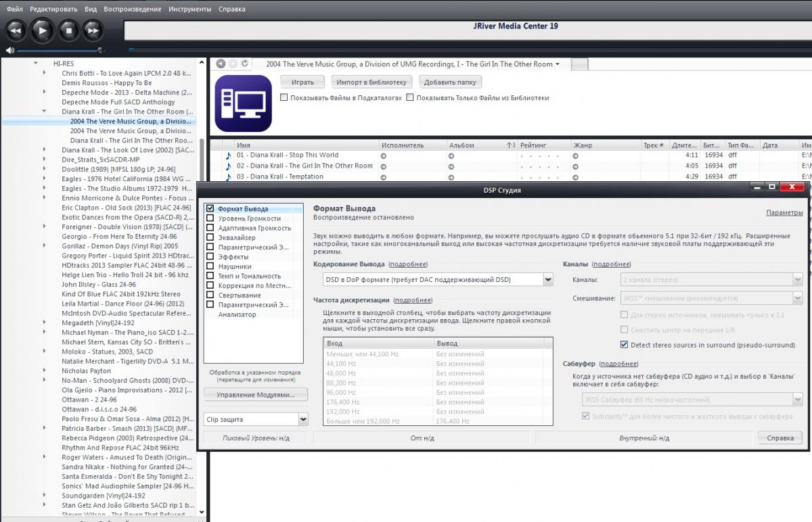812x522 pixels.
Task: Skip forward with the next track button
Action: [93, 30]
